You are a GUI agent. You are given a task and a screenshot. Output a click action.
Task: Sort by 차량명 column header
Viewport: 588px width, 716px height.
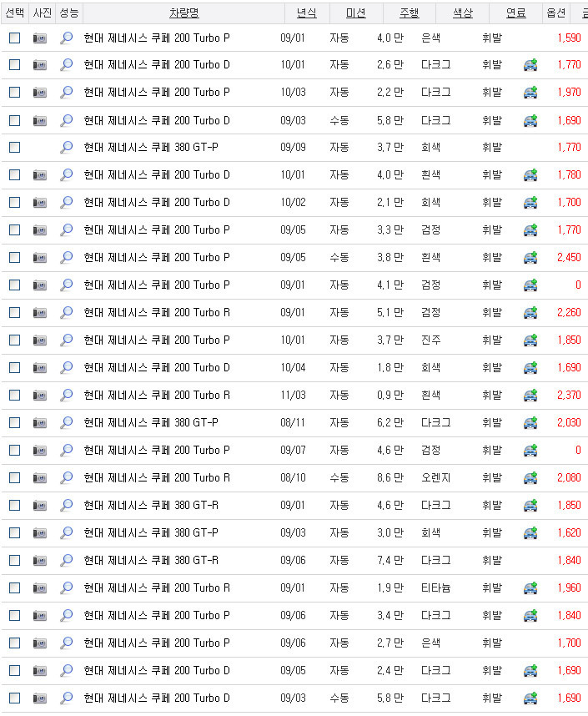[184, 13]
